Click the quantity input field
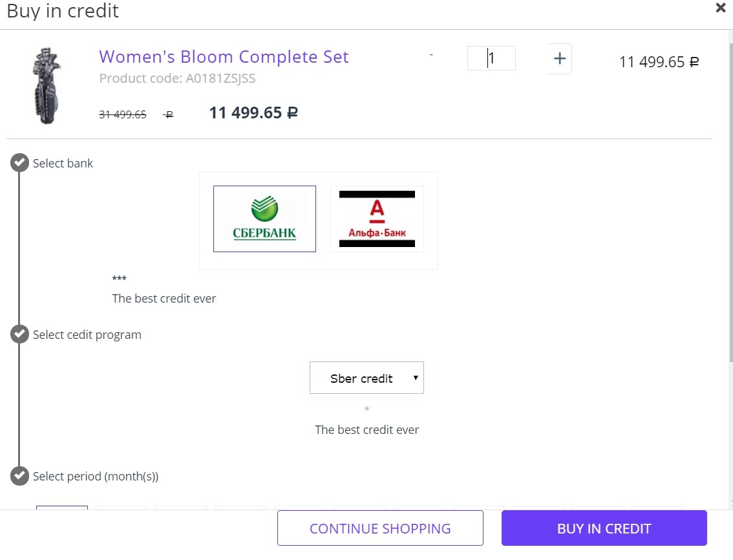Screen dimensions: 733x560 tap(491, 58)
